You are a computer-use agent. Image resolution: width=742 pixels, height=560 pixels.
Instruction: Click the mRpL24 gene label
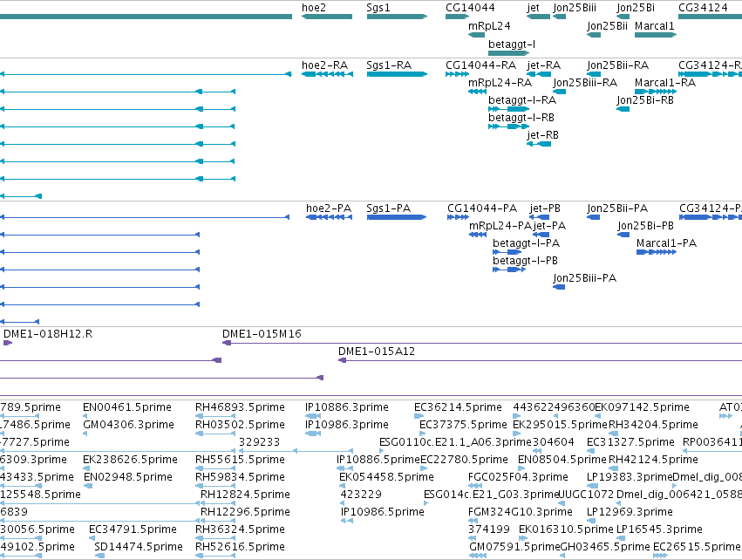click(489, 26)
